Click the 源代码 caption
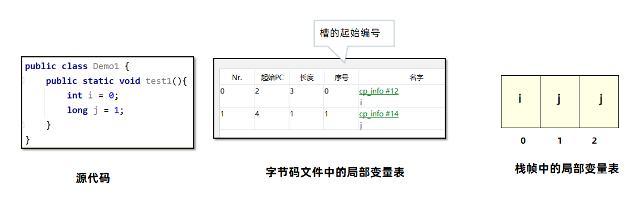 pyautogui.click(x=93, y=178)
